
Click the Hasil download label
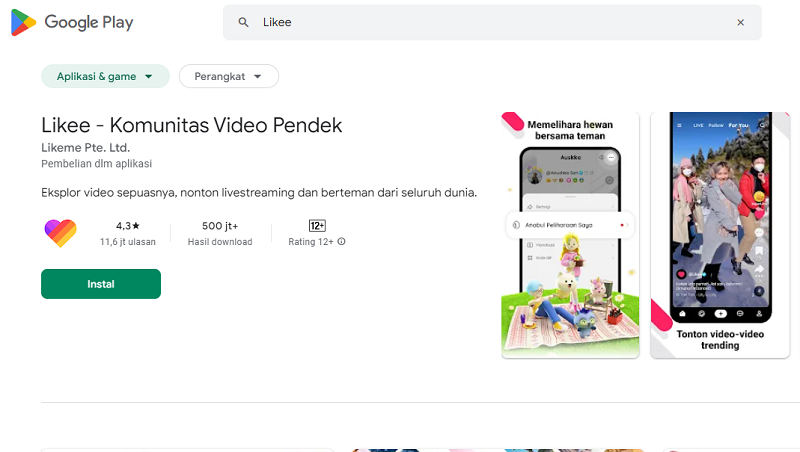(x=220, y=242)
